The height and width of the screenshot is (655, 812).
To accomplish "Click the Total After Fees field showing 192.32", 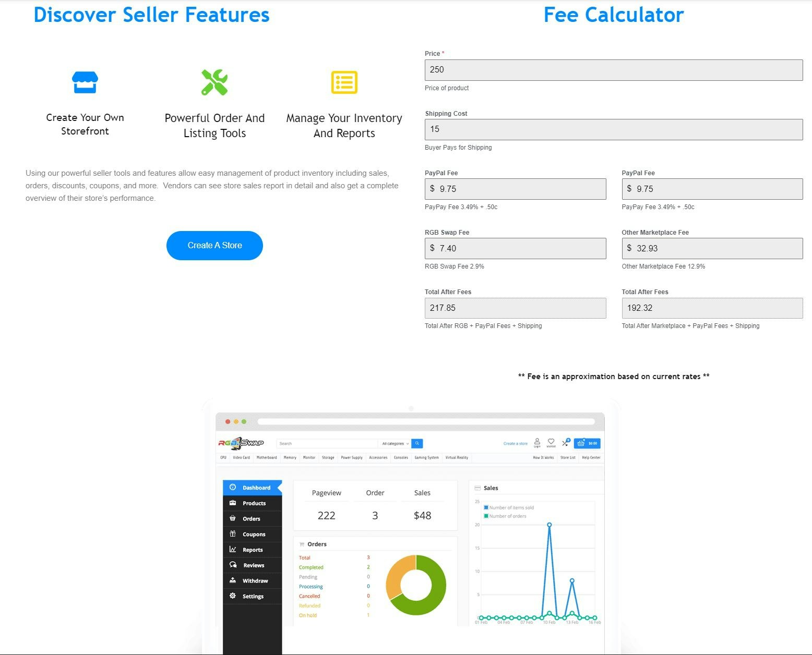I will [x=712, y=308].
